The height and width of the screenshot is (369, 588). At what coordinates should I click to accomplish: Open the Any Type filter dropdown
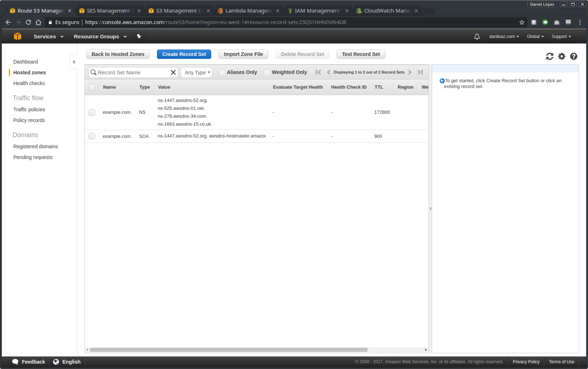196,72
